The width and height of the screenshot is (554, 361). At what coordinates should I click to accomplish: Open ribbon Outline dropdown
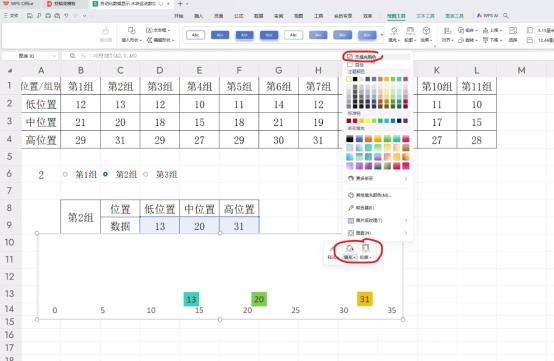[410, 35]
